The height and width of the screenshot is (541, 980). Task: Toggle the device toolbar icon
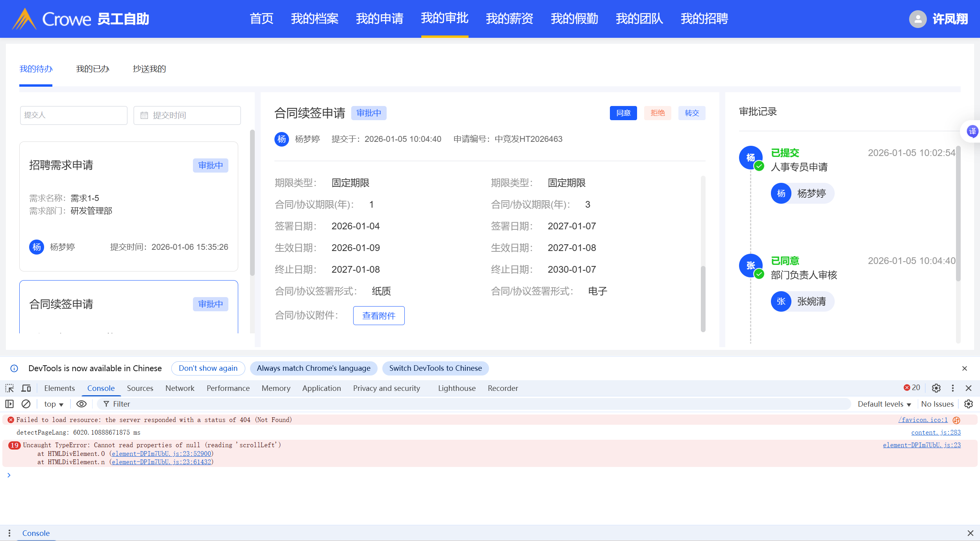click(26, 388)
